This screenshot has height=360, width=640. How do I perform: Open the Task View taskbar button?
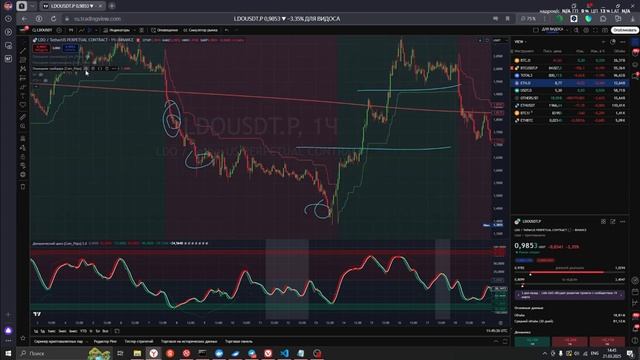(x=120, y=353)
